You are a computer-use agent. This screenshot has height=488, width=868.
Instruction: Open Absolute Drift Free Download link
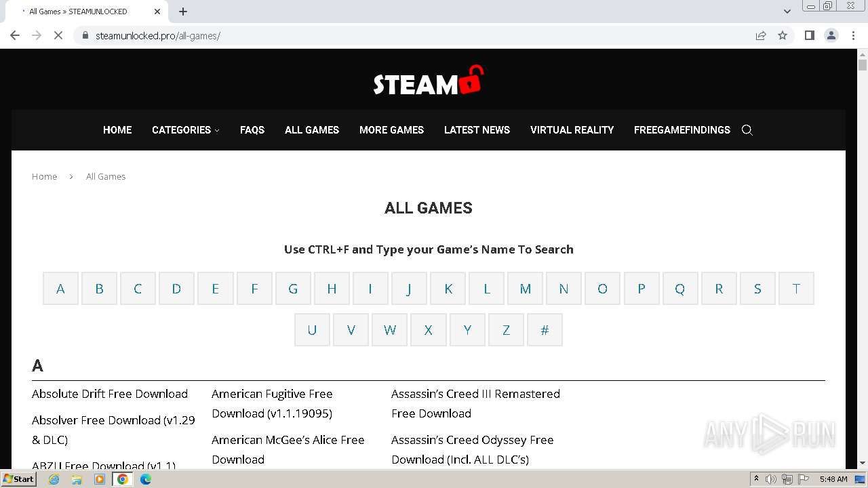tap(110, 394)
